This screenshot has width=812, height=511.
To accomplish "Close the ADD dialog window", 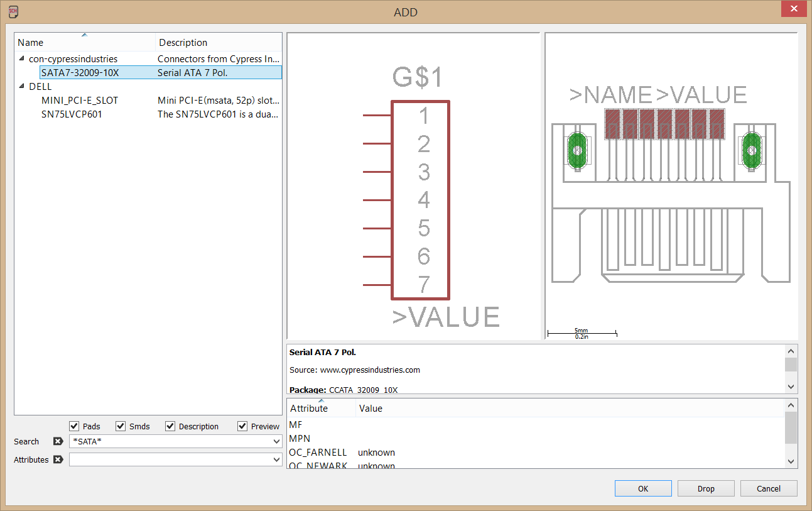I will click(x=794, y=10).
